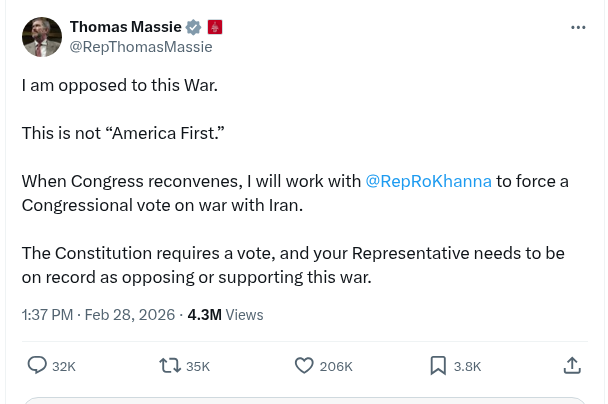Open the three-dot more options menu
The height and width of the screenshot is (404, 608).
[578, 28]
